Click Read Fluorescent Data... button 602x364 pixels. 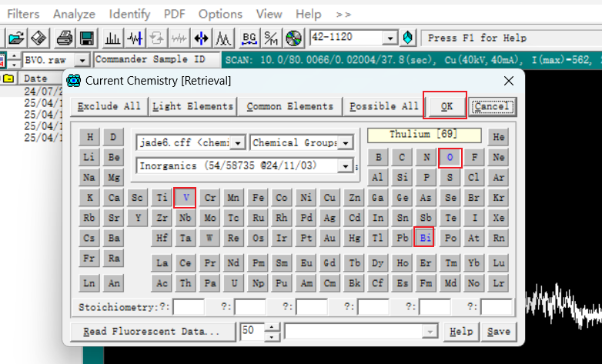[x=152, y=332]
